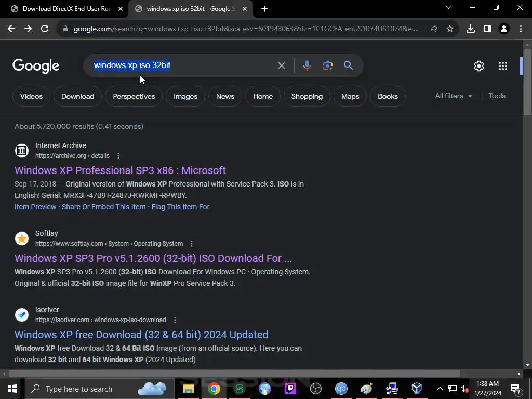Viewport: 532px width, 399px height.
Task: Filter results by News
Action: point(225,96)
